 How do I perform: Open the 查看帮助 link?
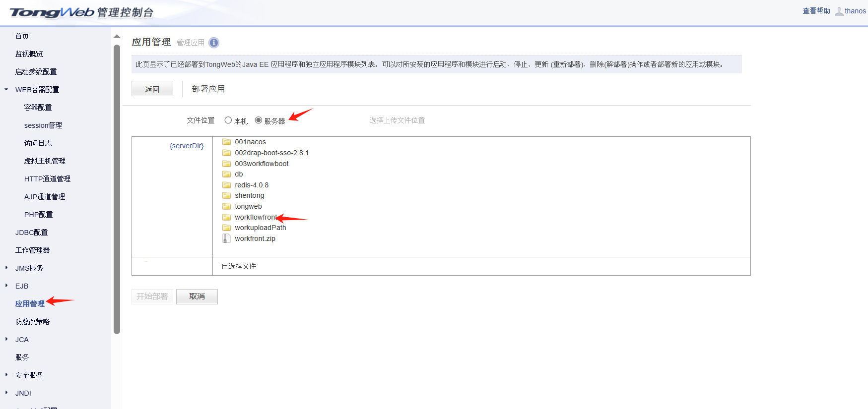816,11
